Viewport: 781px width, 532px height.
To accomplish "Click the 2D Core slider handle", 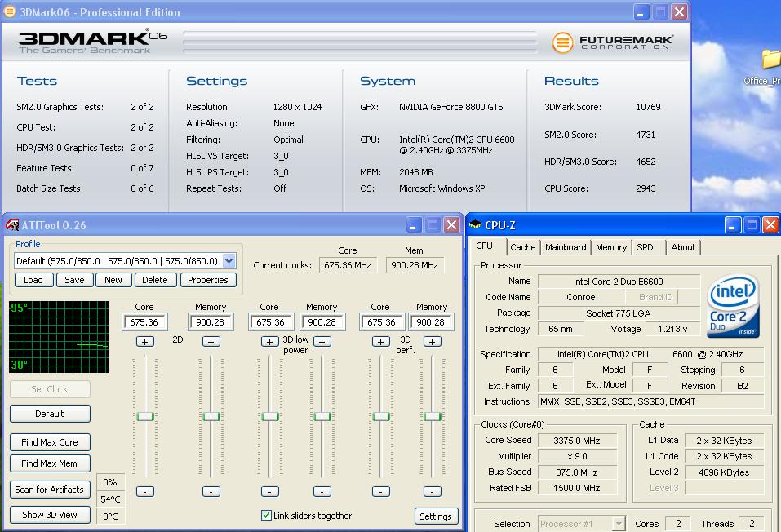I will point(145,416).
